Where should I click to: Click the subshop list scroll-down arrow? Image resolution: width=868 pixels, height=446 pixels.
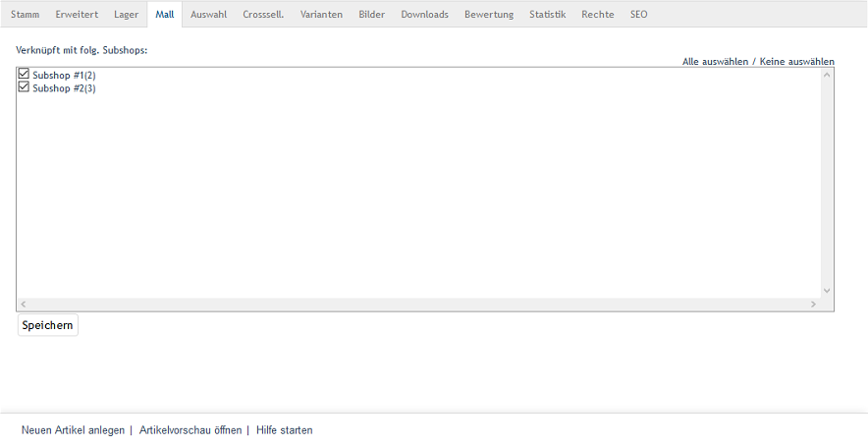point(827,291)
